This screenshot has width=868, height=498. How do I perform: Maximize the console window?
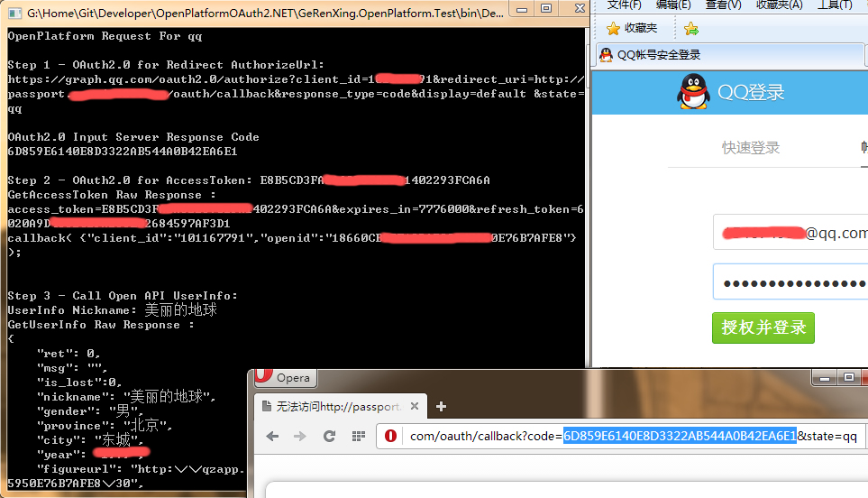coord(546,8)
